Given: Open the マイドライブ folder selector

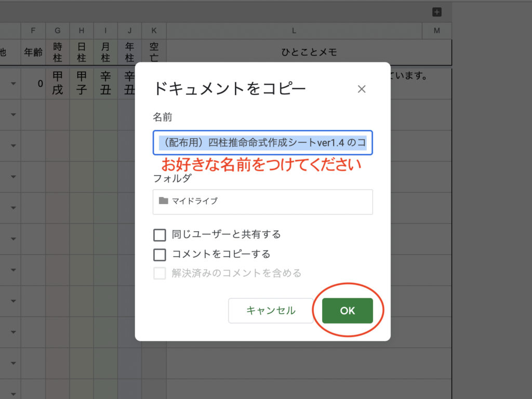Looking at the screenshot, I should tap(262, 202).
